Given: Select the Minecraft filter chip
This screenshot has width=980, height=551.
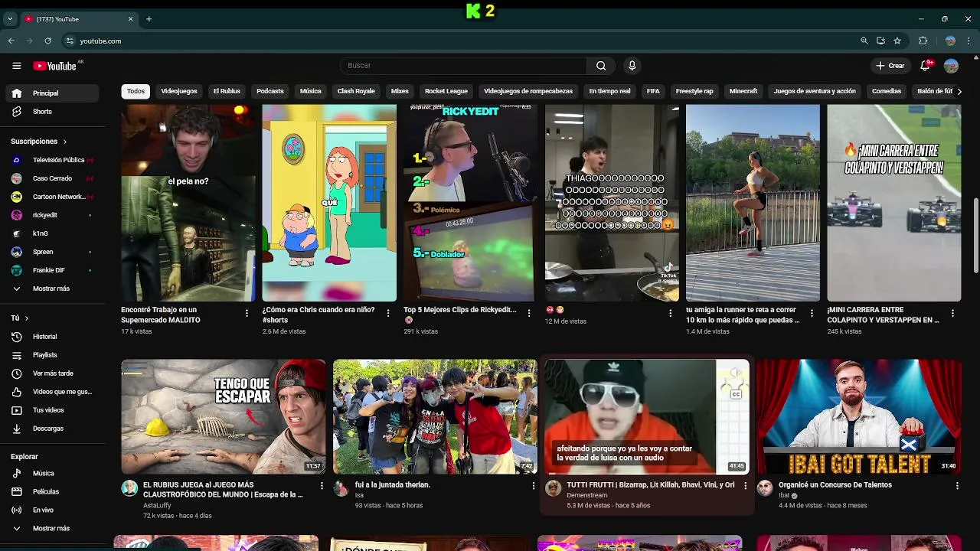Looking at the screenshot, I should click(x=743, y=91).
